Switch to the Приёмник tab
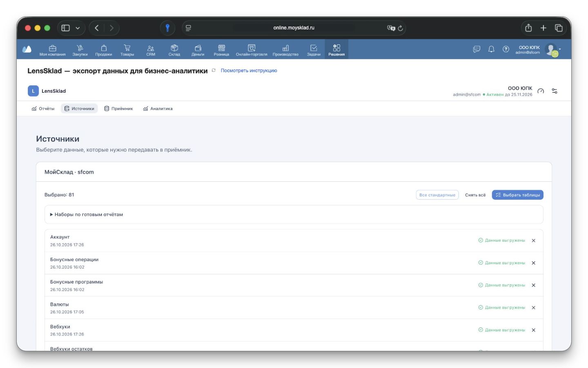The height and width of the screenshot is (368, 588). click(x=118, y=109)
